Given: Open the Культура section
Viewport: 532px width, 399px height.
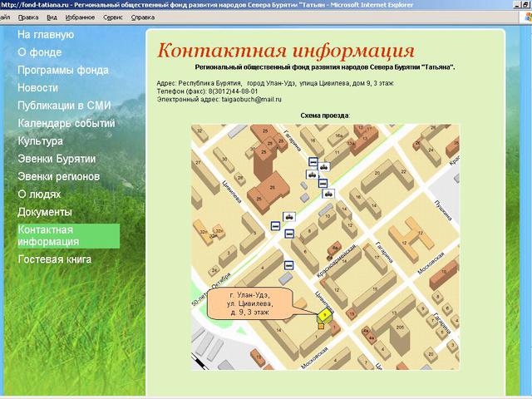Looking at the screenshot, I should [x=40, y=140].
